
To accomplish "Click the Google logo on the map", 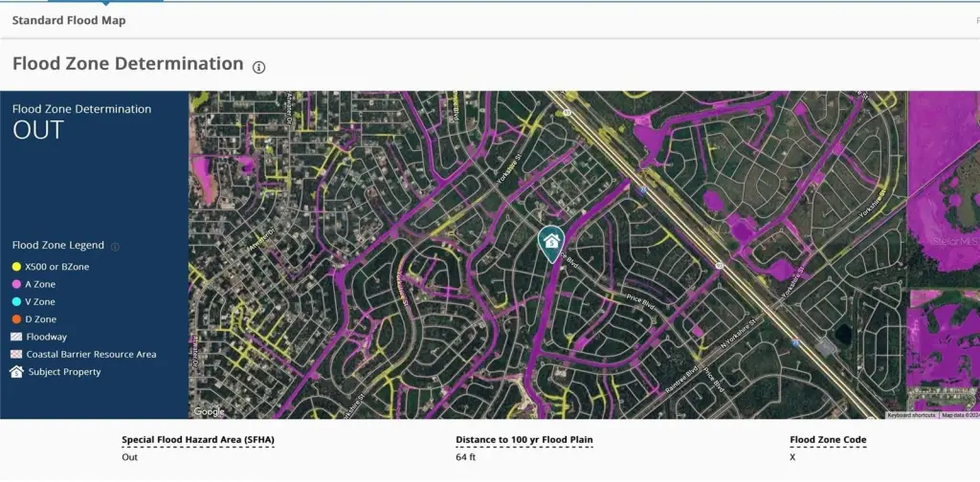I will pos(209,411).
